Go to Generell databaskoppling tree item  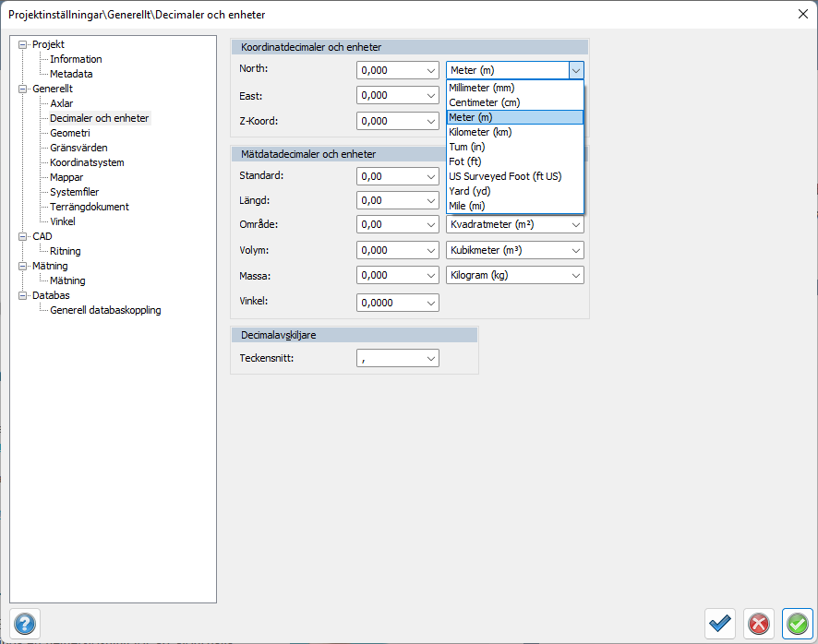(105, 310)
